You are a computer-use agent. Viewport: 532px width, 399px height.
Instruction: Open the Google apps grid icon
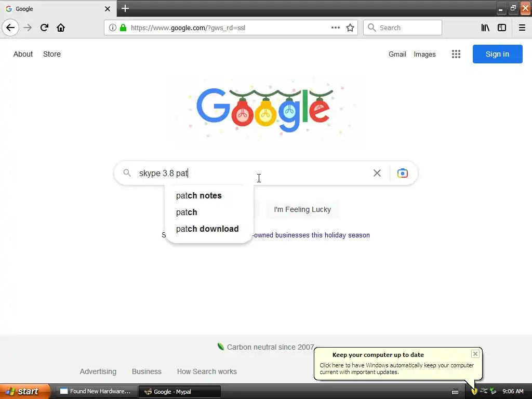(456, 54)
